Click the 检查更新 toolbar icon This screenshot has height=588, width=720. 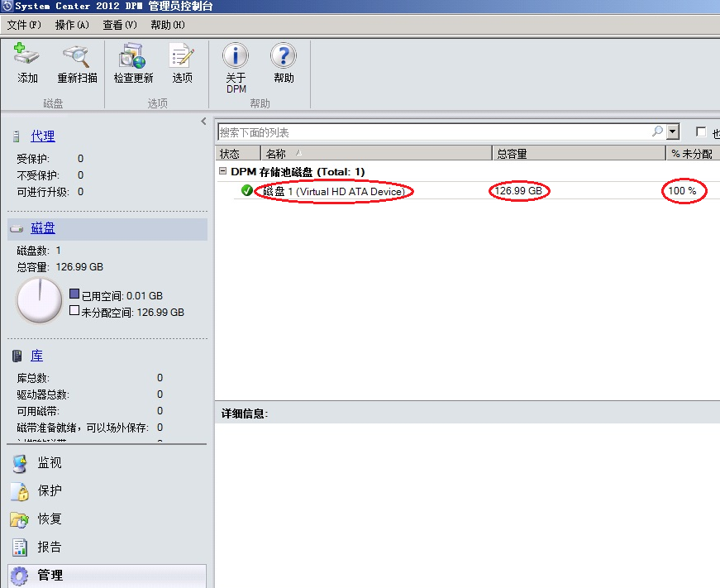pyautogui.click(x=133, y=55)
